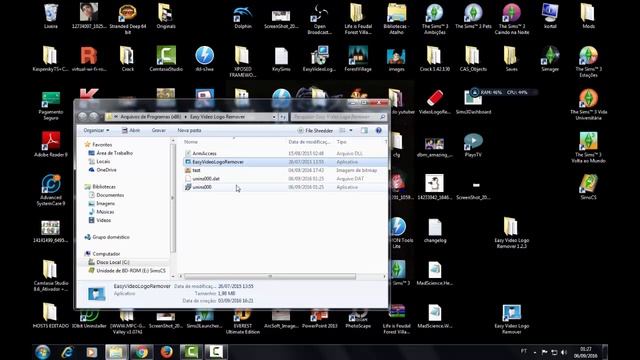This screenshot has width=640, height=360.
Task: Open the Organizar dropdown menu
Action: click(x=96, y=130)
